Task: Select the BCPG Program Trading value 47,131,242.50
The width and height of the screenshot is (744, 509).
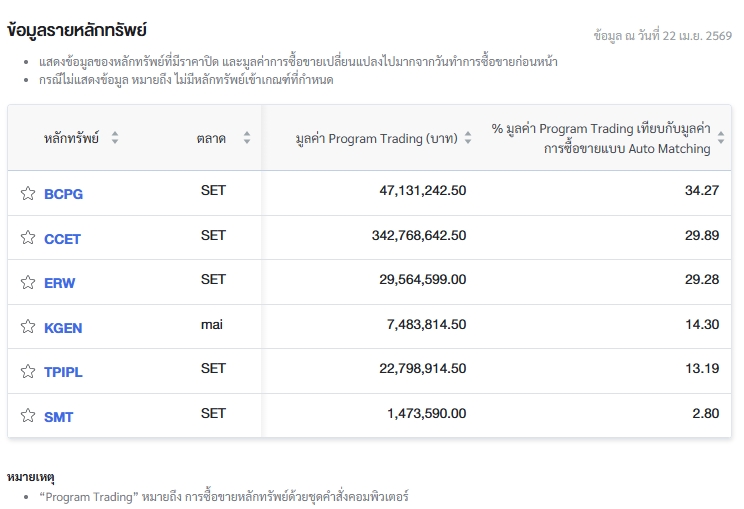Action: [426, 190]
